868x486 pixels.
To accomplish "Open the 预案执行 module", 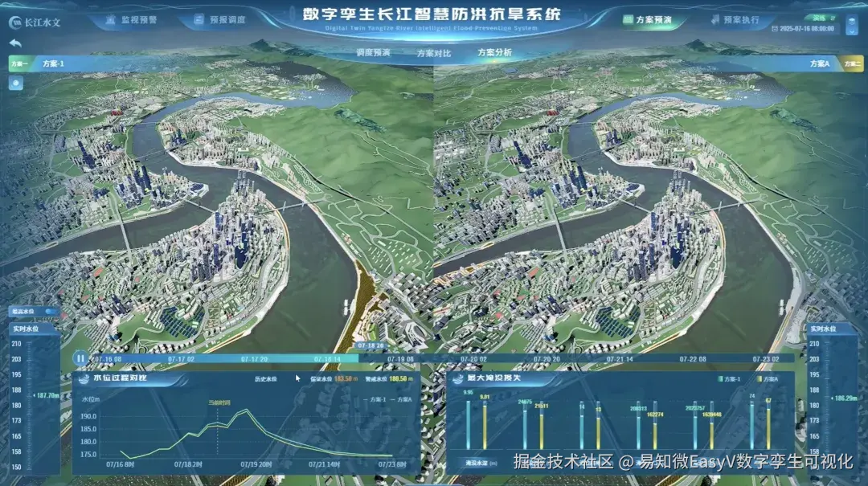I will [735, 19].
